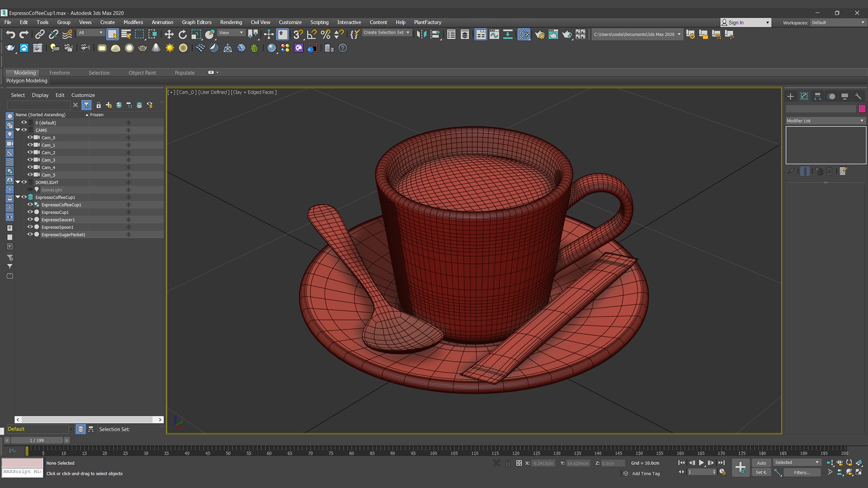Image resolution: width=868 pixels, height=488 pixels.
Task: Click the MAXScript mini listener field
Action: point(22,472)
